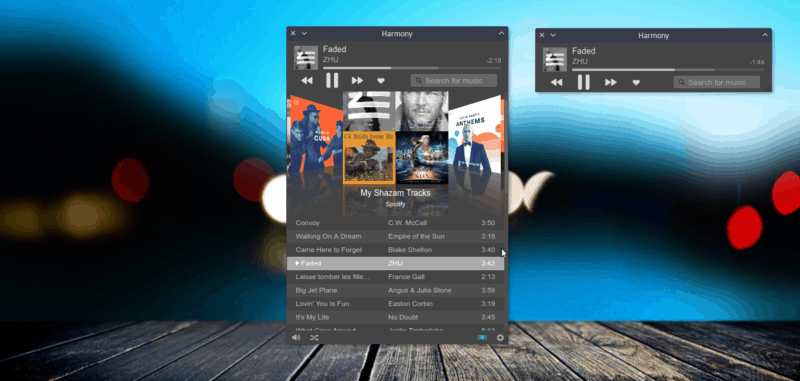Go to previous track in large Harmony window
This screenshot has width=800, height=381.
(307, 81)
